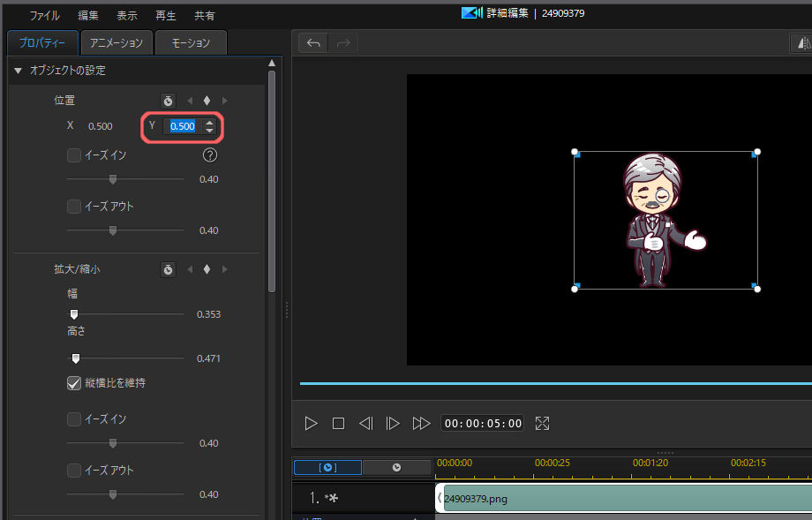
Task: Click the width slider handle
Action: pyautogui.click(x=74, y=313)
